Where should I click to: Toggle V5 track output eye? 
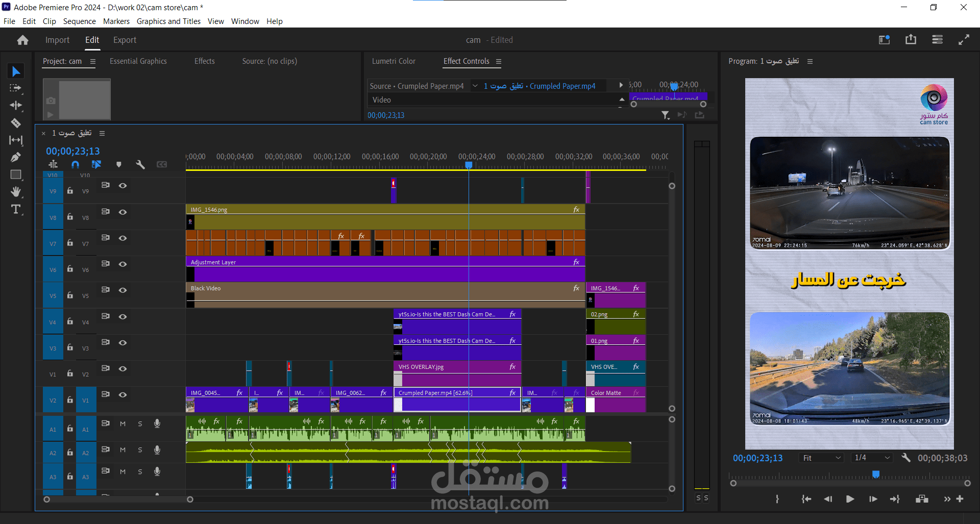click(122, 290)
